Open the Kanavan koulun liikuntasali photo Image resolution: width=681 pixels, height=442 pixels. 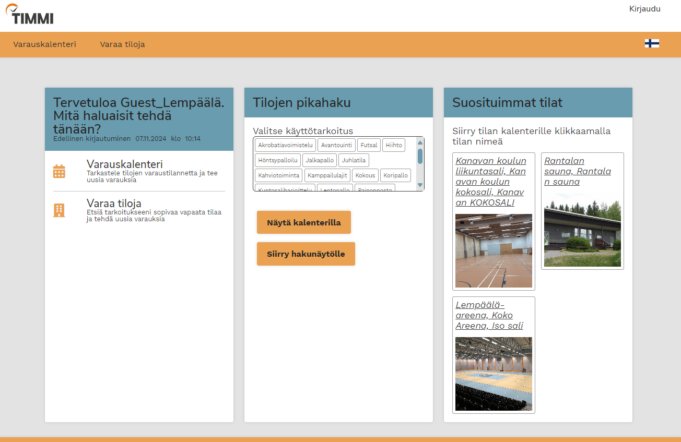tap(494, 251)
